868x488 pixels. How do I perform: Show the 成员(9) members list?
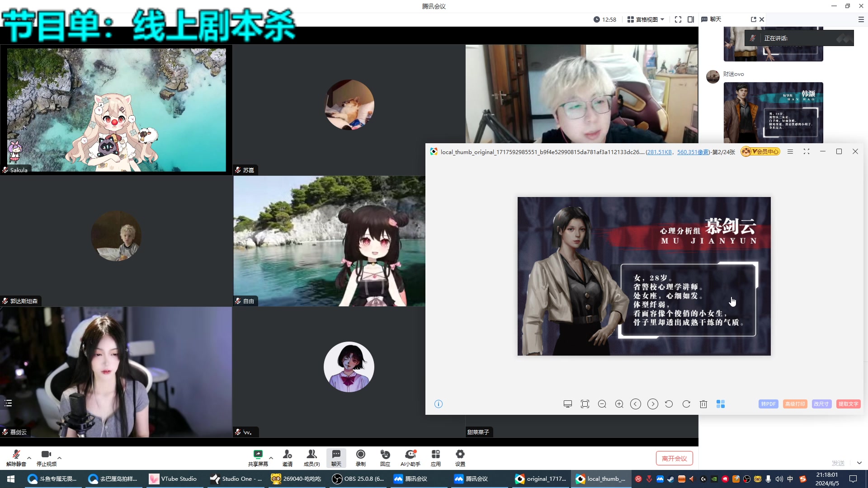tap(311, 458)
